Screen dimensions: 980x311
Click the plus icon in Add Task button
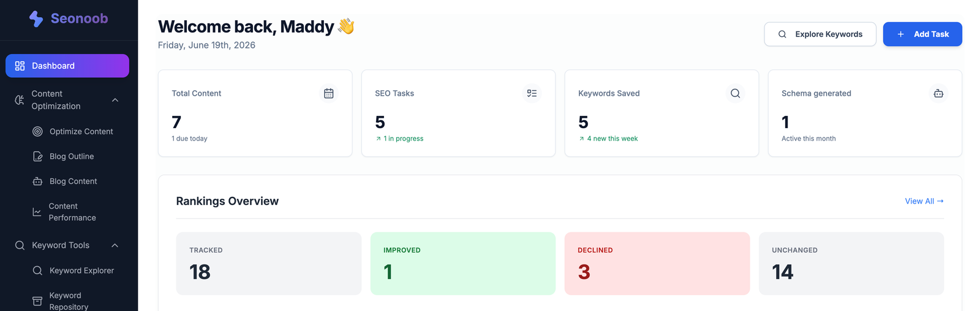click(x=901, y=34)
